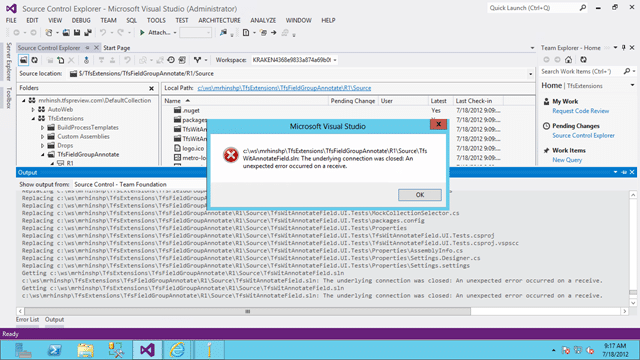Open the Team Explorer Home dropdown arrow
The width and height of the screenshot is (640, 360).
click(632, 85)
